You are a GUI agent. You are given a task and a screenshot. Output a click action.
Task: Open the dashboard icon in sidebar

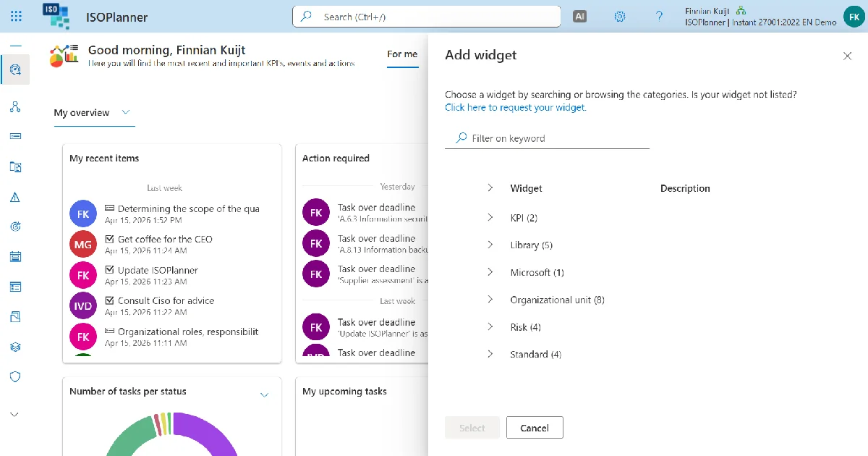click(15, 70)
